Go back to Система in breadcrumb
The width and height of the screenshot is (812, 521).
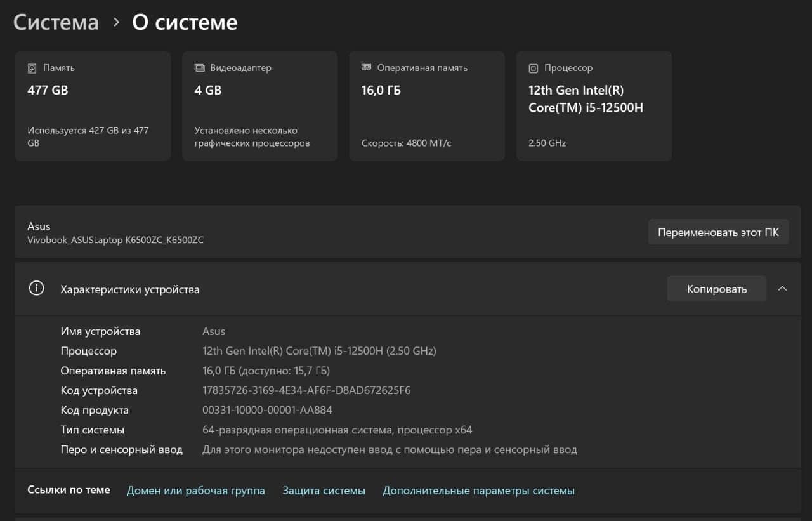pos(56,22)
